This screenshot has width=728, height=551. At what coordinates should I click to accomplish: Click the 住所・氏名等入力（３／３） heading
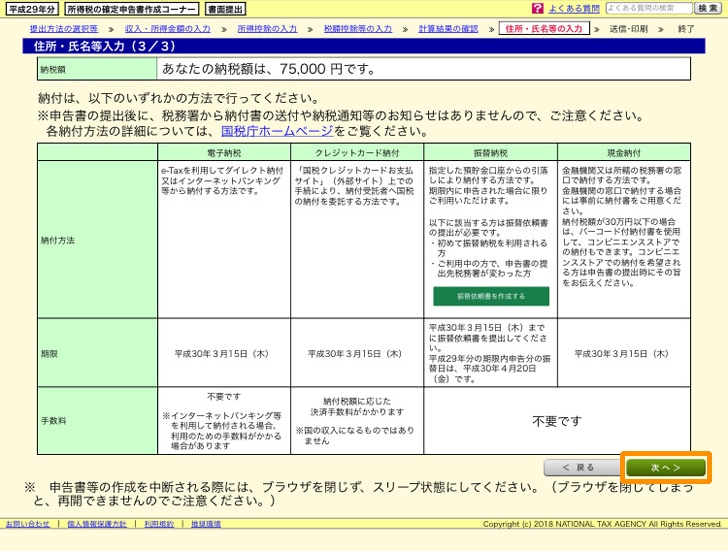104,46
